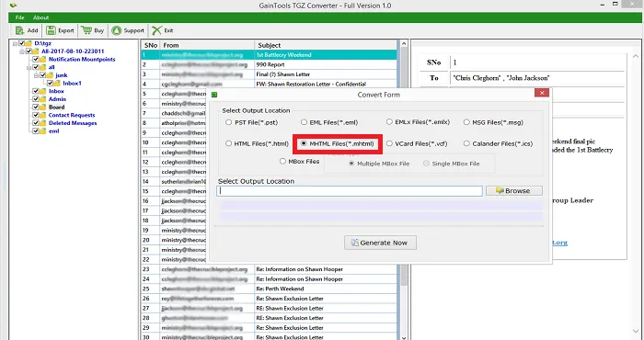This screenshot has width=644, height=340.
Task: Click the Export toolbar icon
Action: [x=51, y=30]
